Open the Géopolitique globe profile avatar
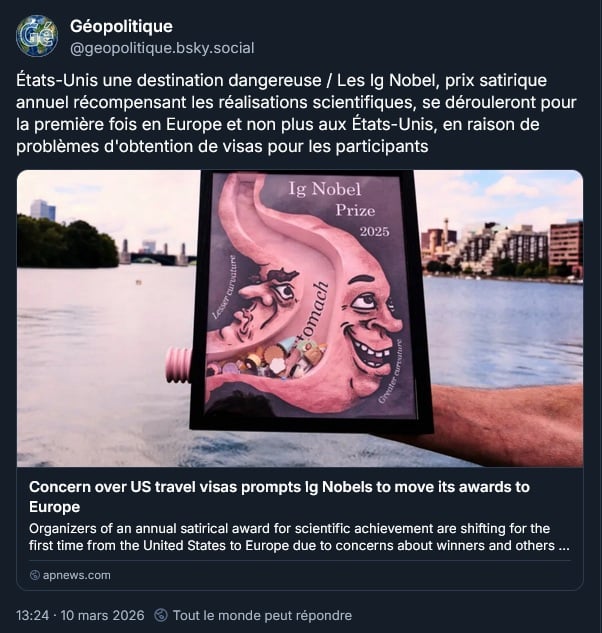Screen dimensions: 602x633 [x=37, y=36]
